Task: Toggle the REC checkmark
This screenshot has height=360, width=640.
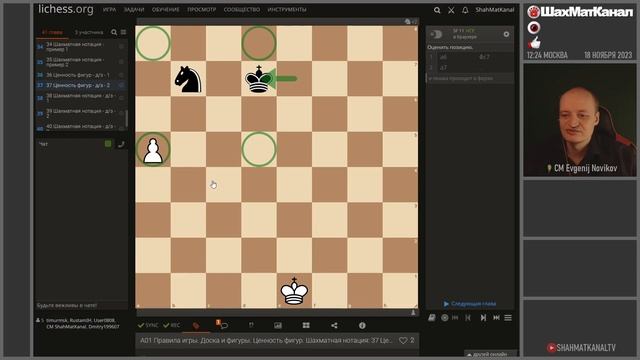Action: pyautogui.click(x=171, y=325)
